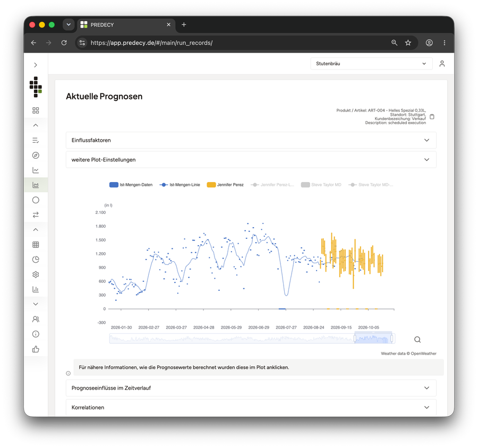Show the Jennifer Perez-L... line series

point(272,185)
